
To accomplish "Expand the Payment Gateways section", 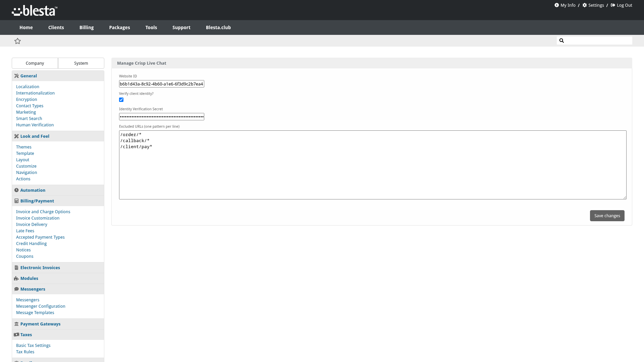I will click(58, 324).
